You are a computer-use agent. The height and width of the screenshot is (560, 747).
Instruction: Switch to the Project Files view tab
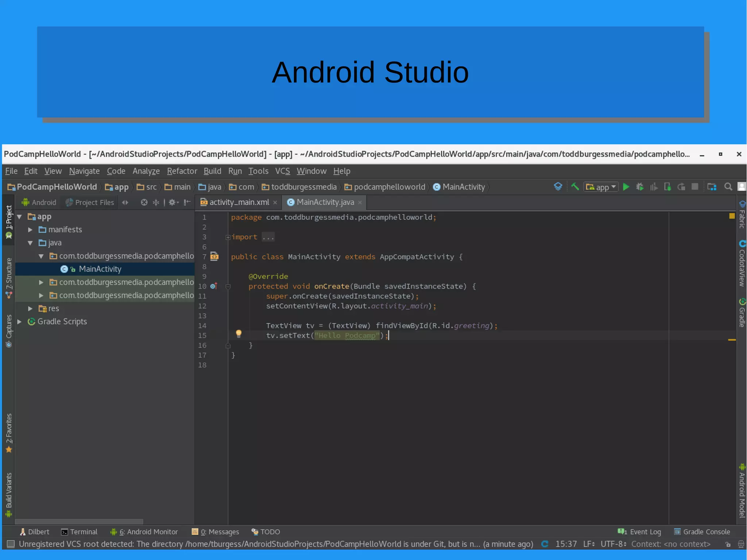[90, 202]
